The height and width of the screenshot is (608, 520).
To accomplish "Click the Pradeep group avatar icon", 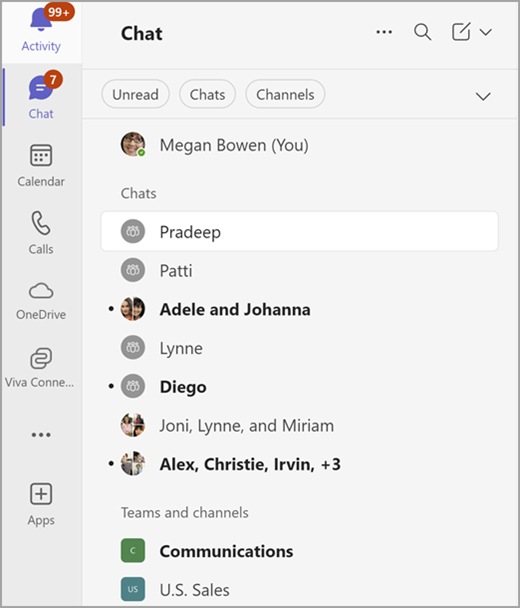I will (133, 231).
